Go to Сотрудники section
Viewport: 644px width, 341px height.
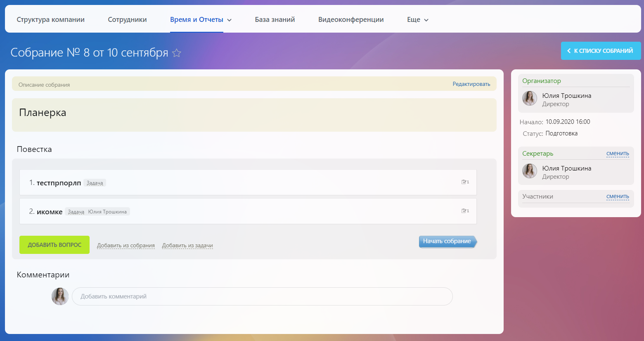coord(127,20)
